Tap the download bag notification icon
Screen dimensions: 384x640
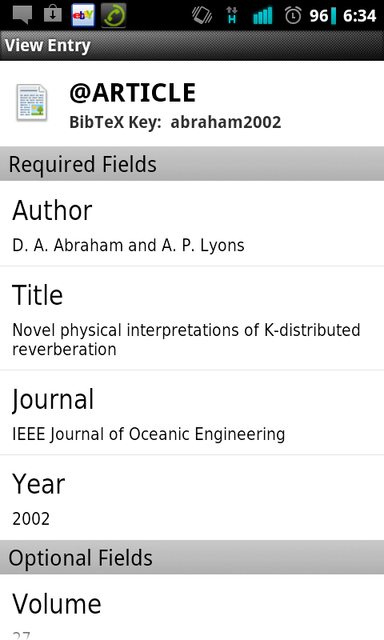53,15
